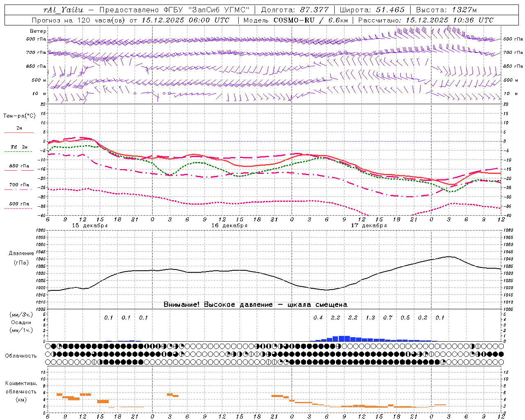Click the Ветер section label

coord(38,31)
